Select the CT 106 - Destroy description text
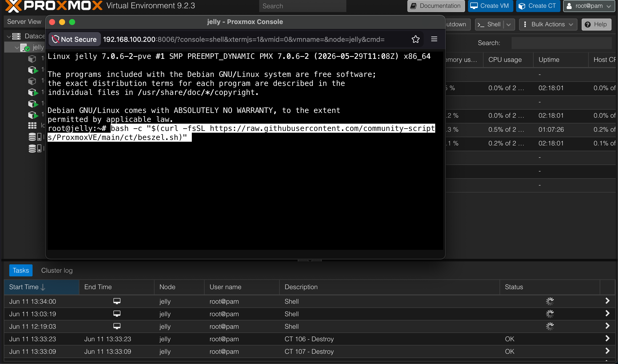 tap(309, 339)
